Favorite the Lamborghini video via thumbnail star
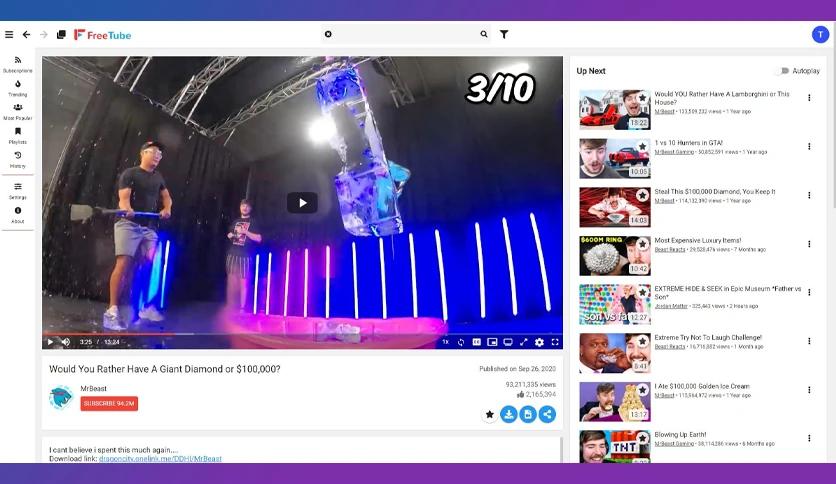836x484 pixels. click(642, 98)
